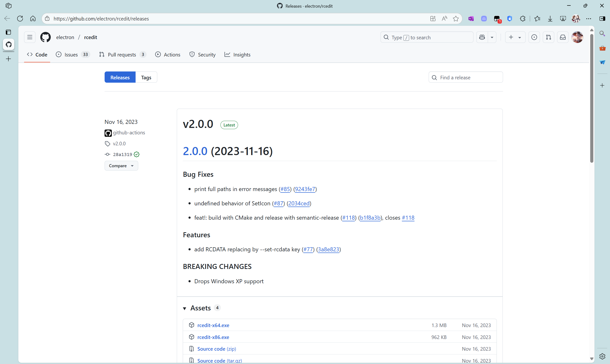Image resolution: width=610 pixels, height=364 pixels.
Task: Select the Tags button
Action: 146,77
